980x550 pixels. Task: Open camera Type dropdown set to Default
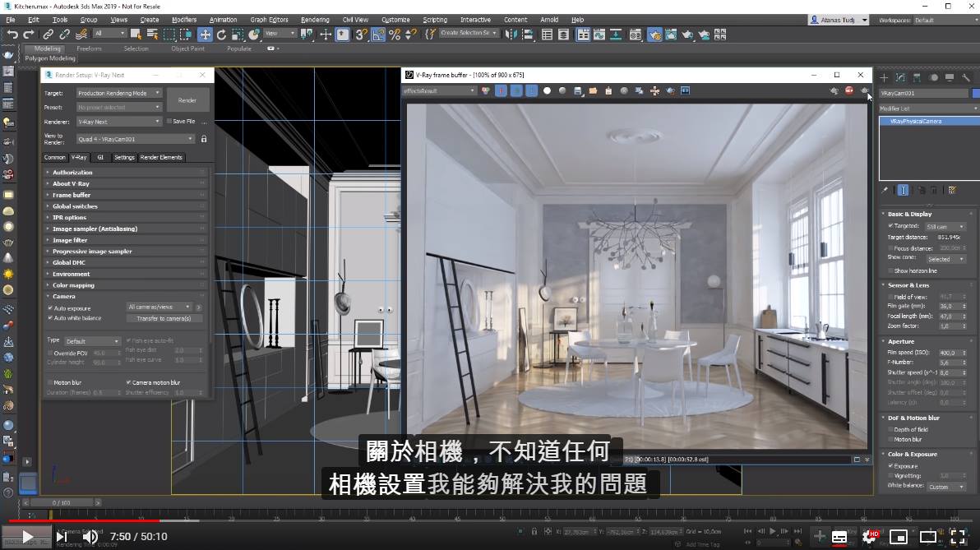pos(93,341)
